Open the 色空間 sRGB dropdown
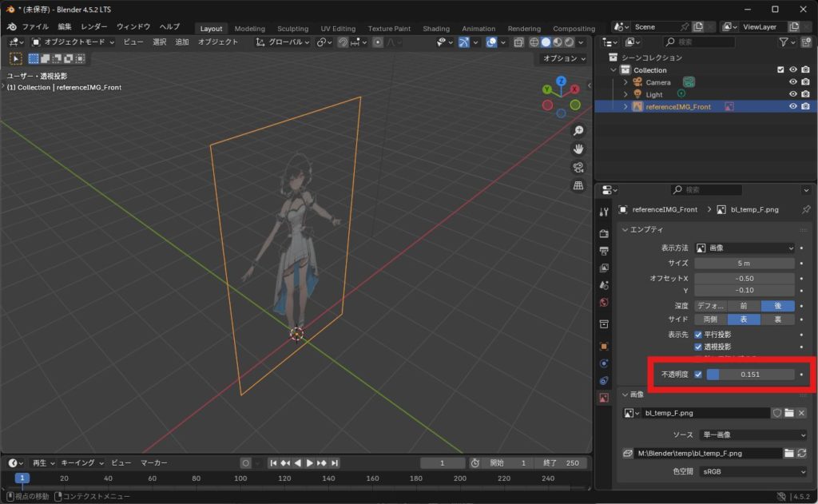This screenshot has width=818, height=504. (751, 471)
